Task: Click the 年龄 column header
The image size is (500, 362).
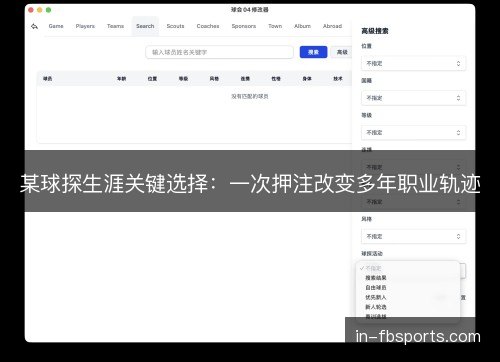Action: point(121,79)
